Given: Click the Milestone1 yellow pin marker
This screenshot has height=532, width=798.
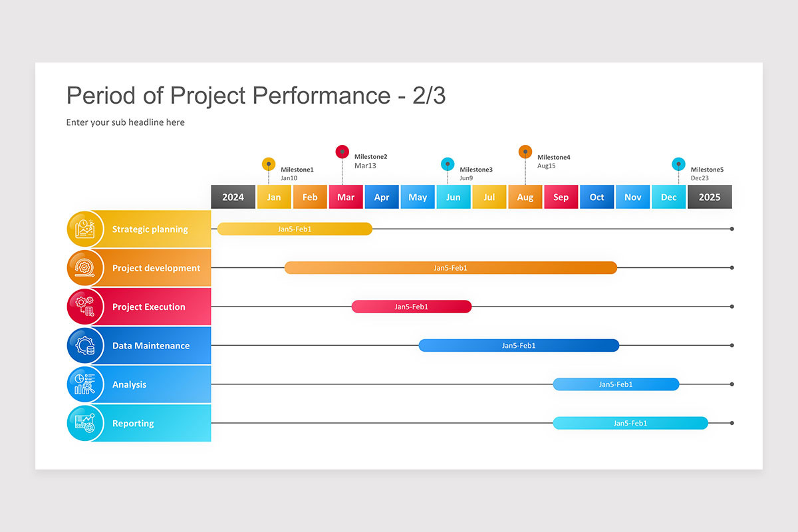Looking at the screenshot, I should 269,164.
